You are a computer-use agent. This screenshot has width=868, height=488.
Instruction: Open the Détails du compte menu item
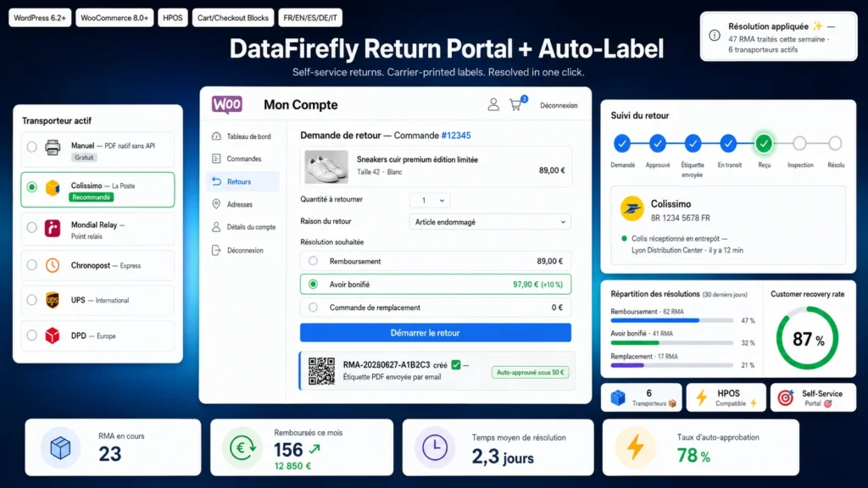[243, 227]
